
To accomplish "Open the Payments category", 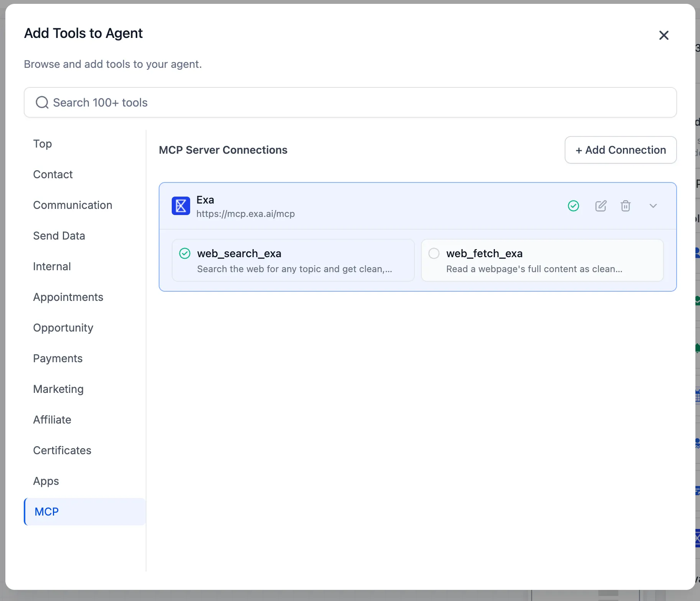I will (58, 358).
